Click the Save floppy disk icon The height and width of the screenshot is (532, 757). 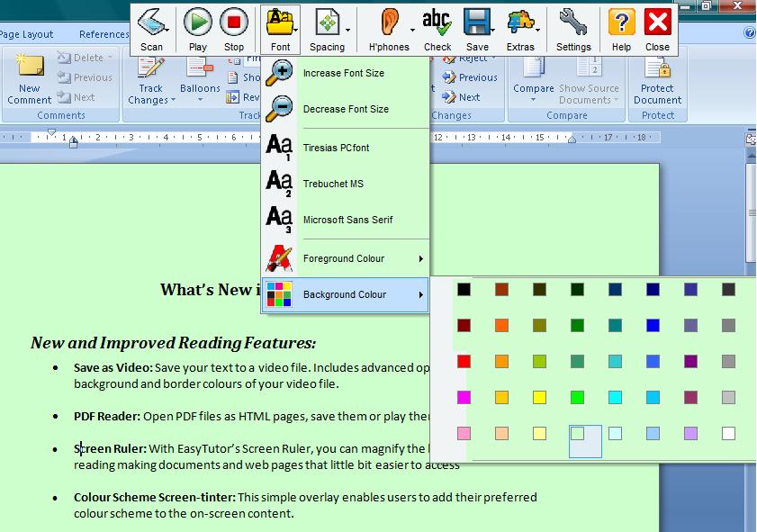pos(476,23)
